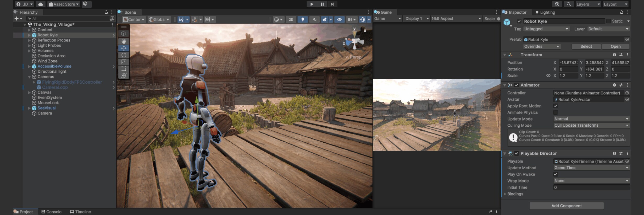Select the Rotate tool in Scene view
Screen dimensions: 644x215
pyautogui.click(x=124, y=55)
